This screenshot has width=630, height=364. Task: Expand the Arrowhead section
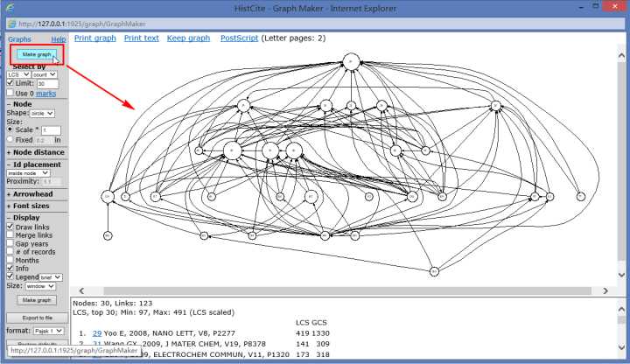[30, 194]
